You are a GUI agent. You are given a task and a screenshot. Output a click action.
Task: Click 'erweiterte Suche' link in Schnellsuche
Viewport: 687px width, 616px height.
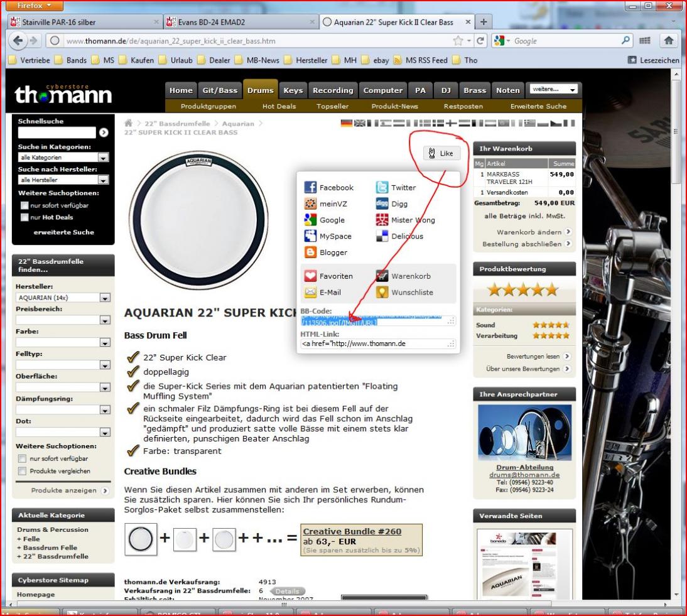pos(64,232)
